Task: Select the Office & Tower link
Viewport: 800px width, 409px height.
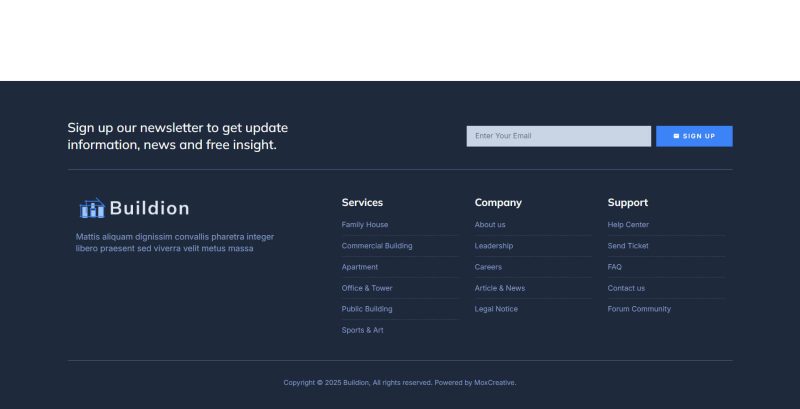Action: [367, 288]
